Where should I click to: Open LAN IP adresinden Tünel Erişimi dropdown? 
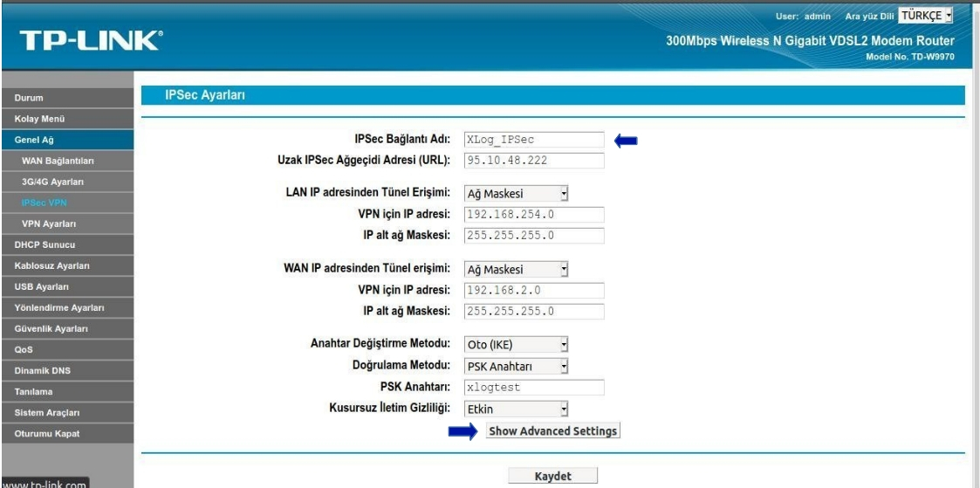coord(517,194)
